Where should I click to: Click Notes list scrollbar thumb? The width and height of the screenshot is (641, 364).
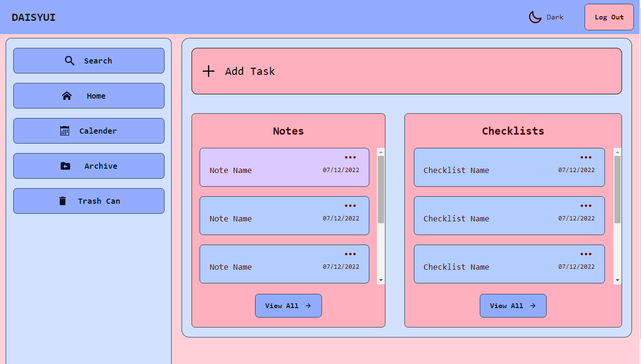click(381, 190)
